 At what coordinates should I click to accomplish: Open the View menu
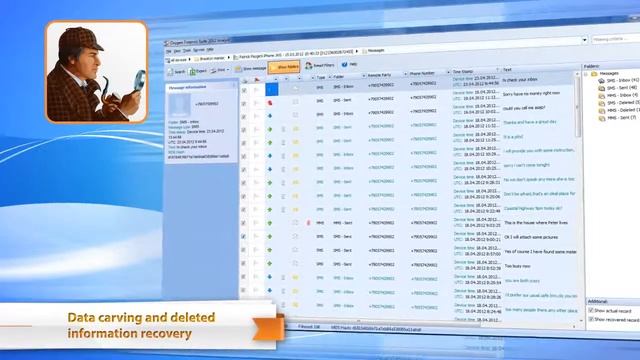click(x=177, y=51)
